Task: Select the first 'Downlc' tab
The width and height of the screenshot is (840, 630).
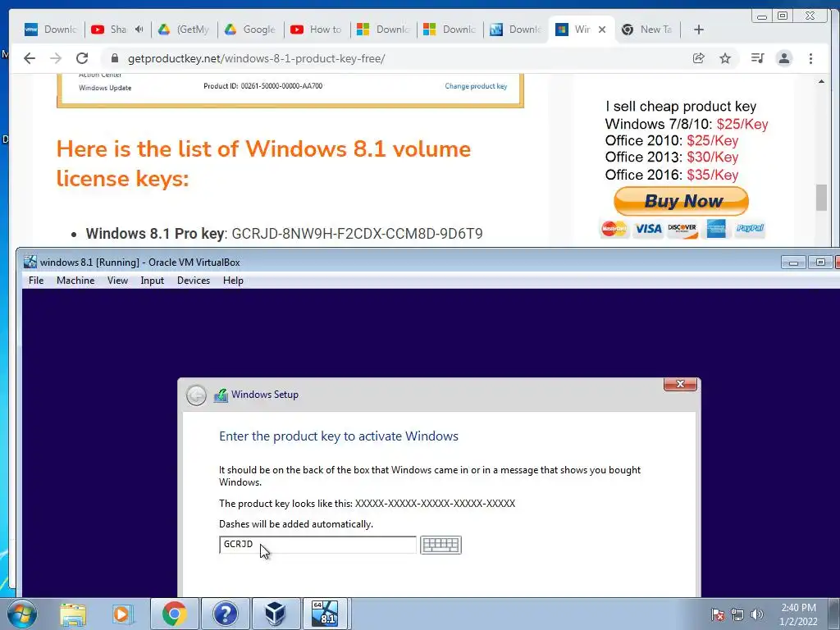Action: pyautogui.click(x=52, y=30)
